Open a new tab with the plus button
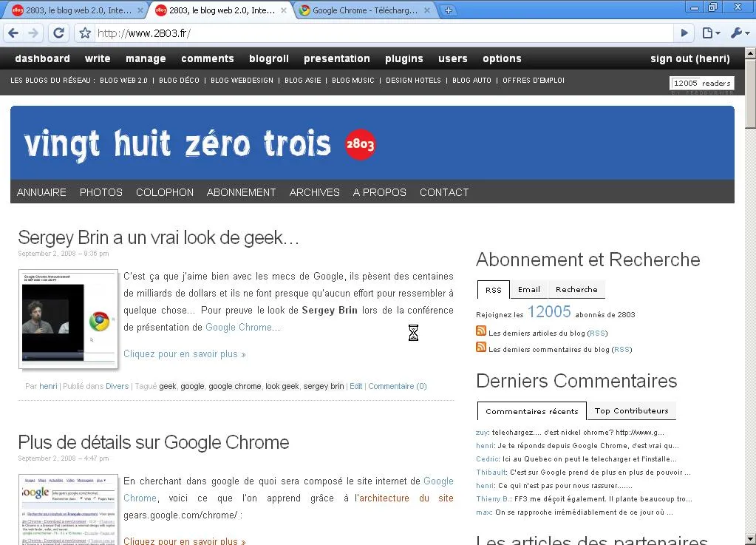 (449, 10)
